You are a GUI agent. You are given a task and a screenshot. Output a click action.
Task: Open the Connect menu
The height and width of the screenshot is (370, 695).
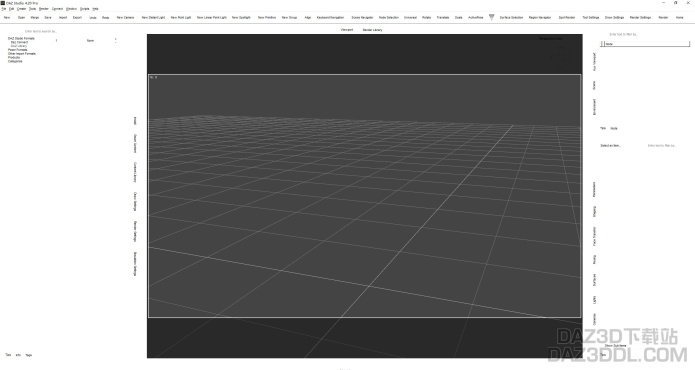pyautogui.click(x=58, y=9)
